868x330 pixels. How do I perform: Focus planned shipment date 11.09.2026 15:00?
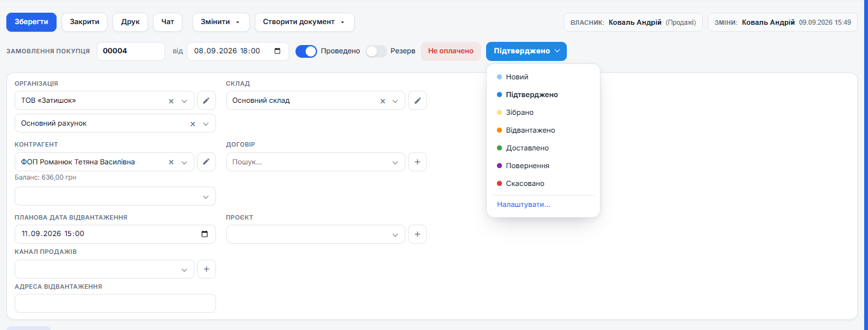tap(115, 234)
